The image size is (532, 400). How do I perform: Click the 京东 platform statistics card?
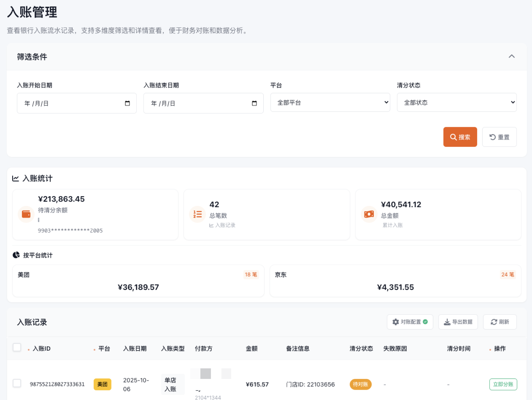395,281
